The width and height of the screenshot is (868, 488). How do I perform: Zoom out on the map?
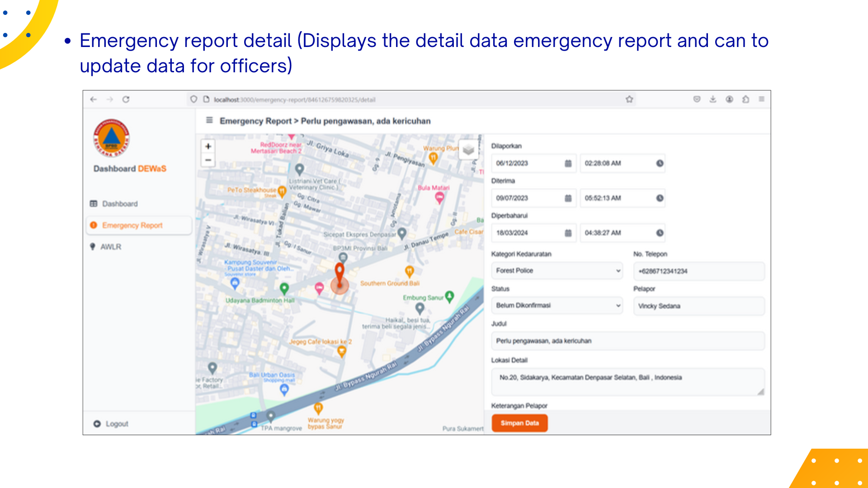[208, 160]
